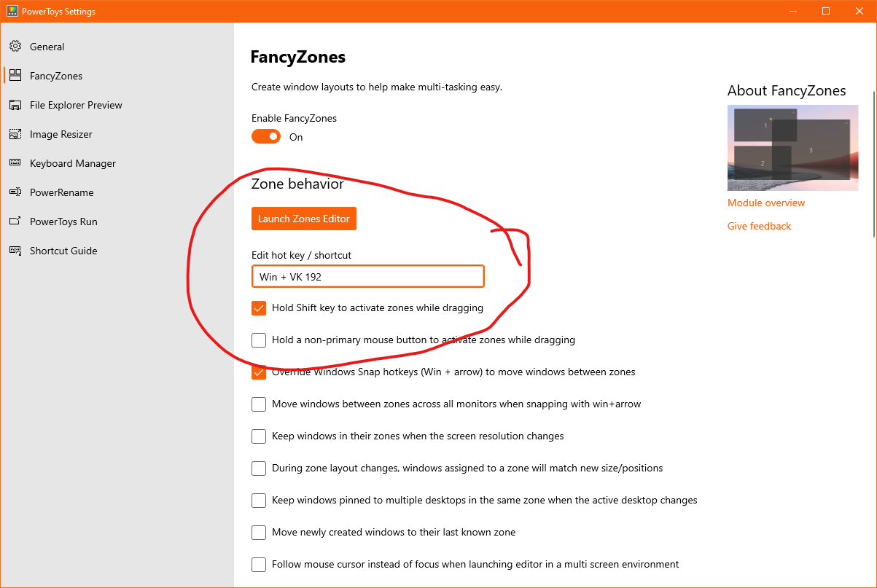
Task: Select the Shortcut Guide icon
Action: tap(14, 250)
